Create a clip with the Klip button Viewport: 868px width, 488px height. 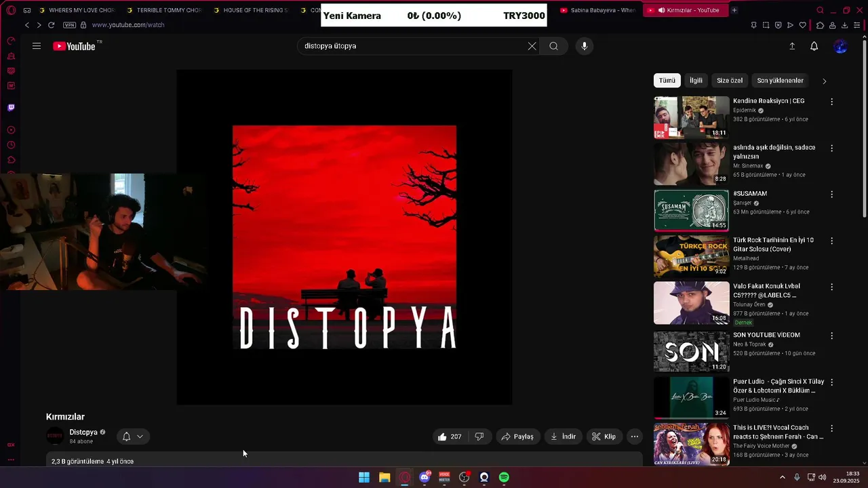tap(604, 436)
